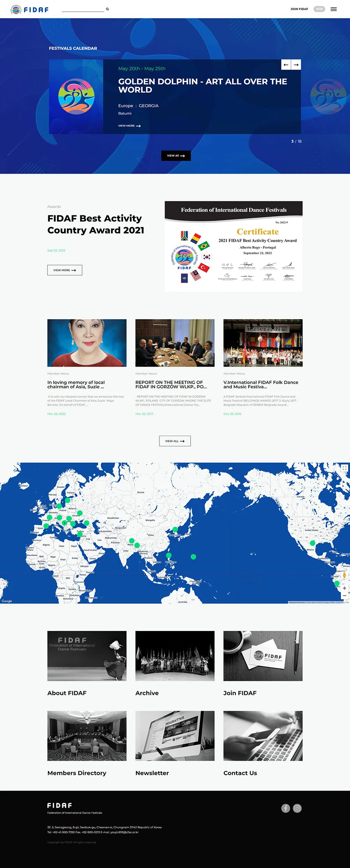
Task: Click the FIDAF logo in the header
Action: pyautogui.click(x=30, y=9)
